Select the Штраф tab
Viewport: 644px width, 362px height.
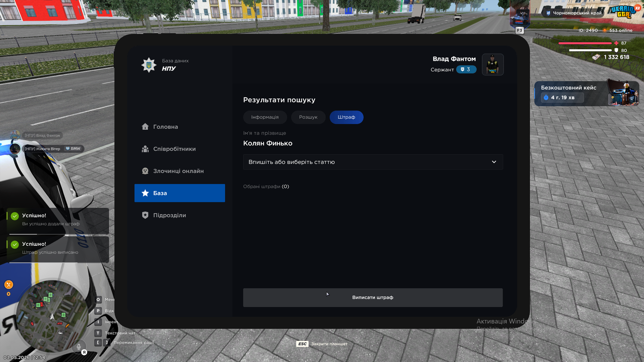(347, 117)
